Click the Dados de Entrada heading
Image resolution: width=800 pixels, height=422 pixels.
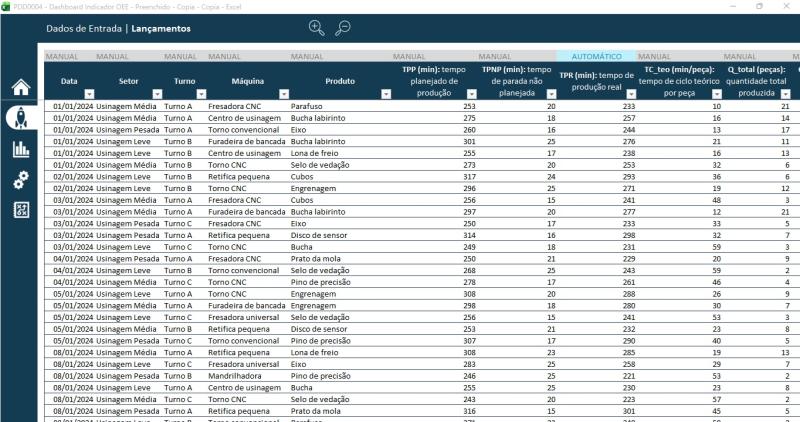click(x=85, y=29)
